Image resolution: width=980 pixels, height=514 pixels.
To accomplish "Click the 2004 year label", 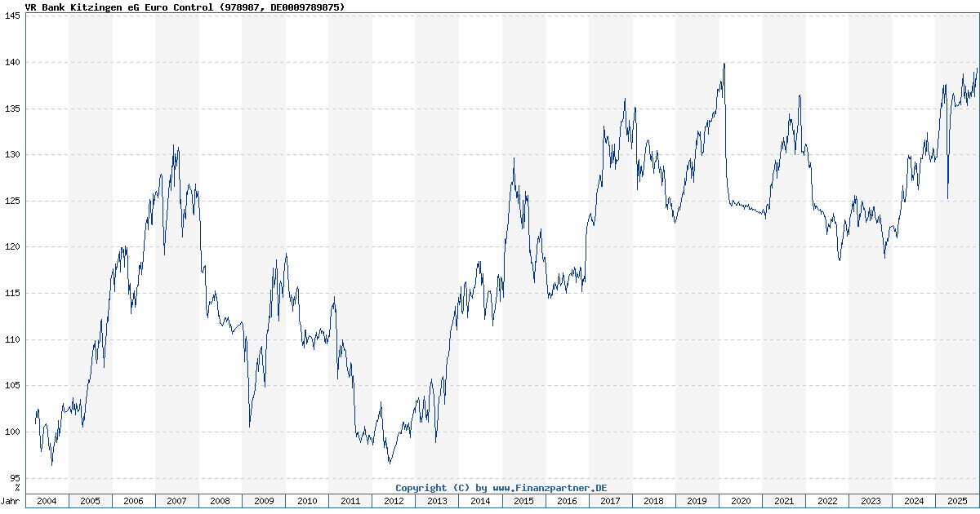I will click(x=47, y=501).
